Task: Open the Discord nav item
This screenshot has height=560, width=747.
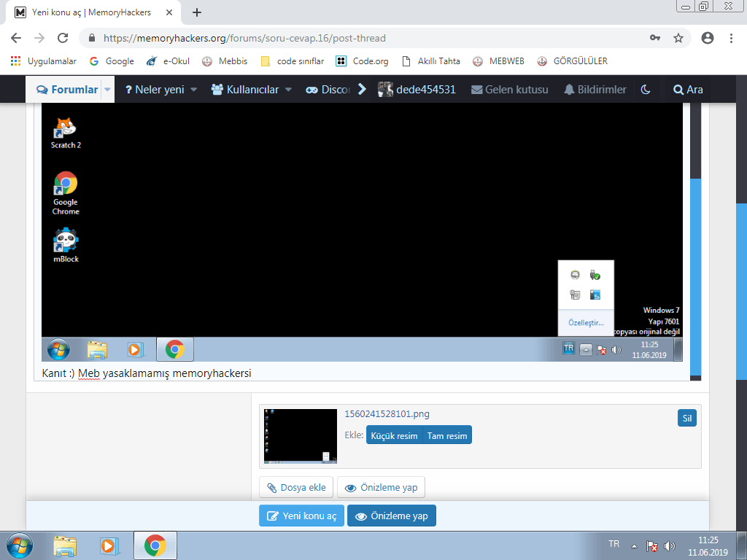Action: click(x=328, y=90)
